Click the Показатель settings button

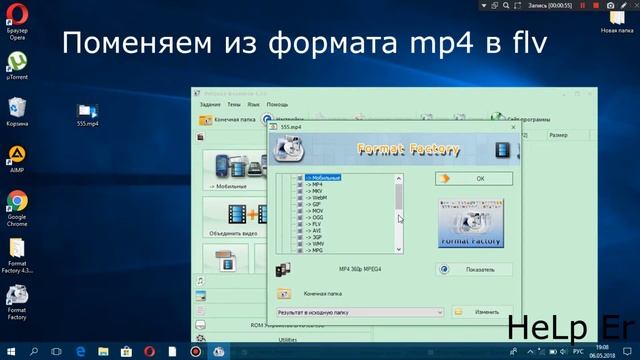click(x=474, y=269)
